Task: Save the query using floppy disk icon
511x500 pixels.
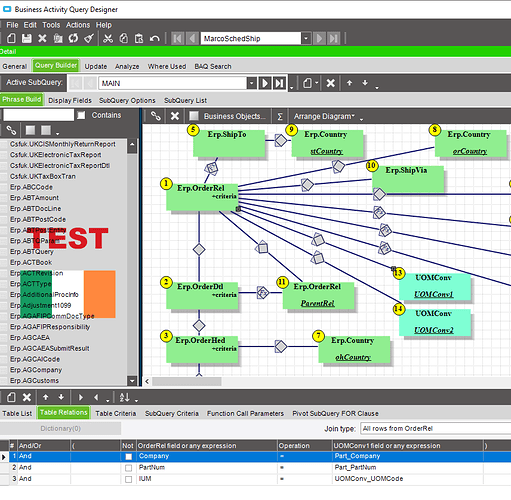Action: point(27,38)
